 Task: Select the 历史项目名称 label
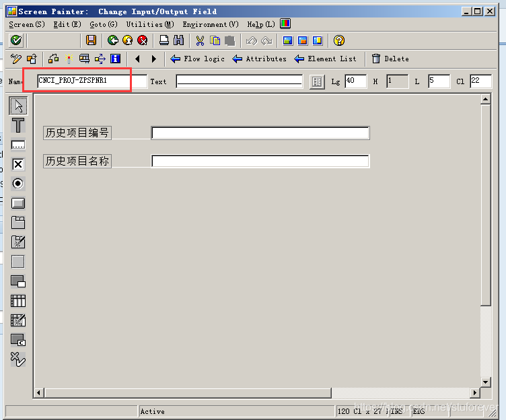coord(77,161)
